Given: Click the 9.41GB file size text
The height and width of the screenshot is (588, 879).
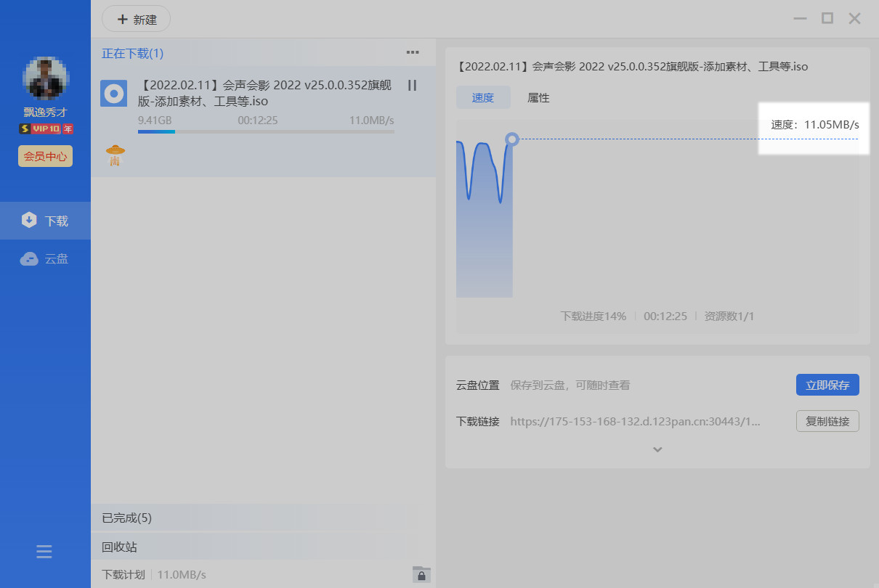Looking at the screenshot, I should (155, 120).
